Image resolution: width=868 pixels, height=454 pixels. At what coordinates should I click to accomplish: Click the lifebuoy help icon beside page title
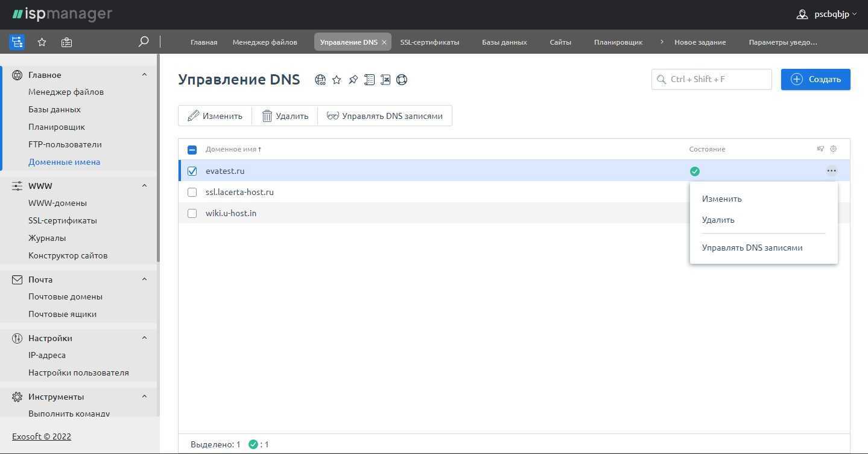pyautogui.click(x=402, y=80)
